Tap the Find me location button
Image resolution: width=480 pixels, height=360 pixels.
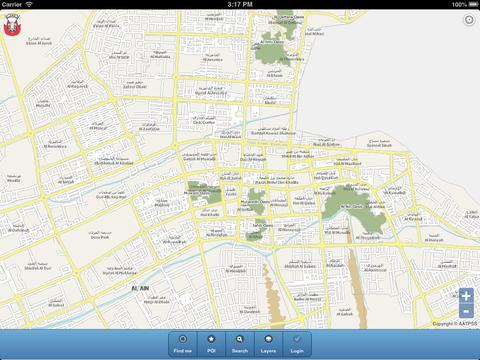click(183, 344)
